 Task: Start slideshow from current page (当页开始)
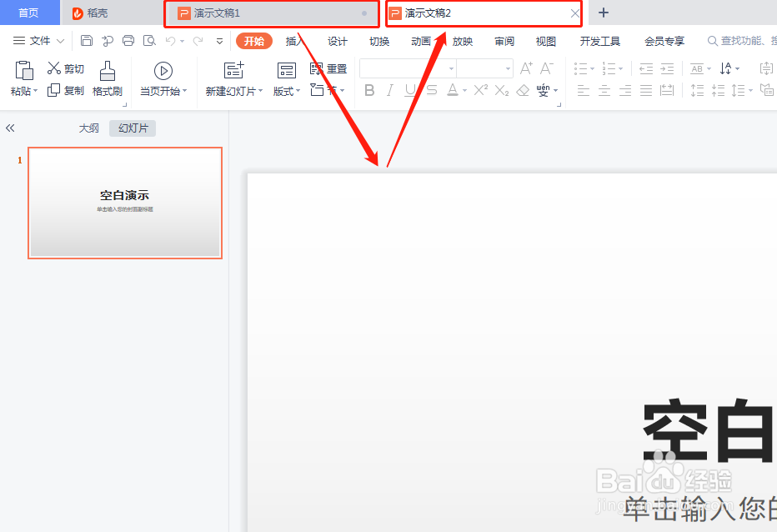coord(163,79)
